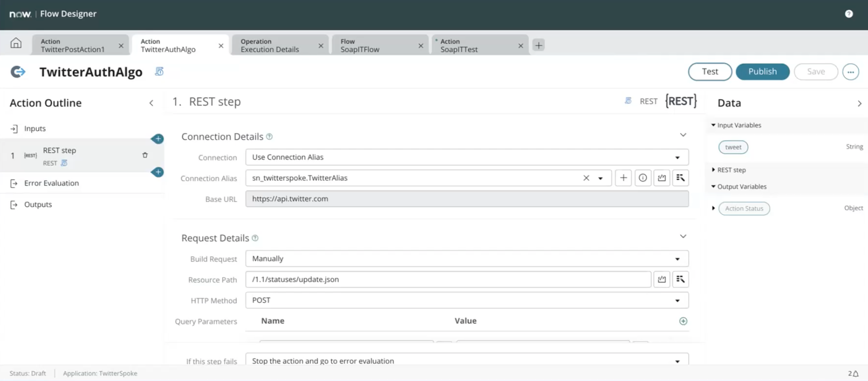Select Inputs in the Action Outline

tap(35, 128)
